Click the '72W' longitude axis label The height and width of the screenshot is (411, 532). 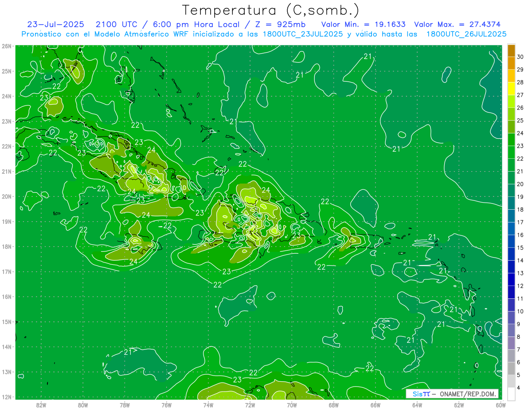(x=250, y=405)
